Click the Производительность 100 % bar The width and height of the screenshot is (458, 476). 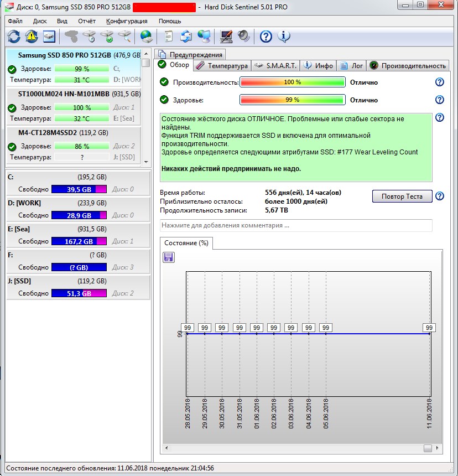[x=293, y=82]
